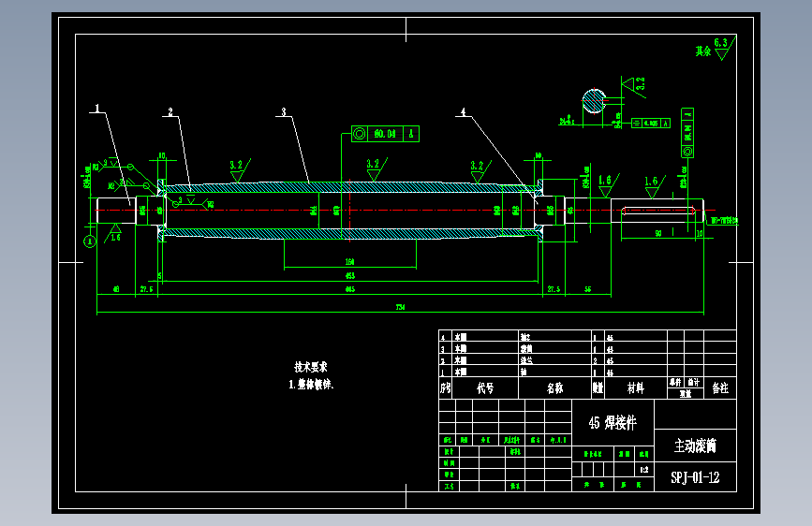
Task: Select the 1.6 roughness symbol under the left shaft
Action: (114, 233)
